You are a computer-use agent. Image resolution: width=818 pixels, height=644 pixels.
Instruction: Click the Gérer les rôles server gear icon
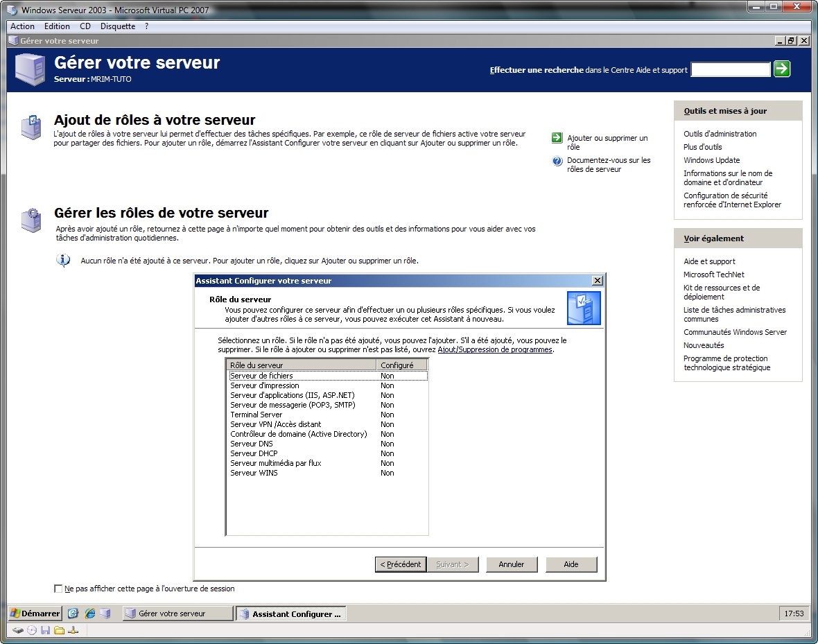pos(31,220)
